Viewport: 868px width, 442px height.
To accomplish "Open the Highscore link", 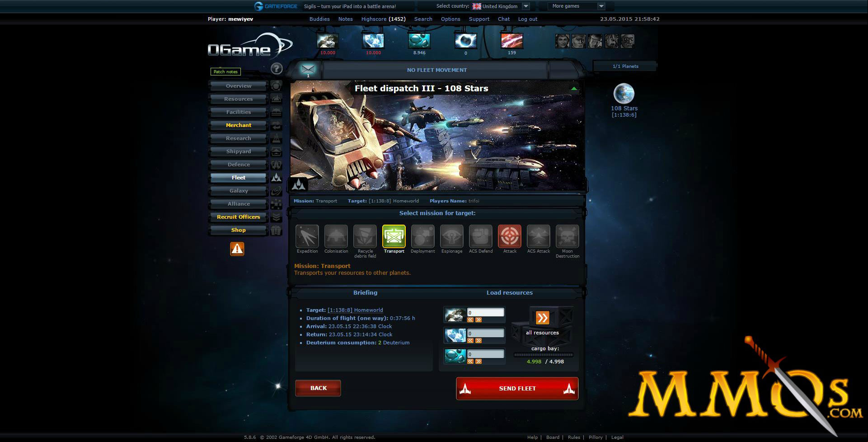I will (x=383, y=19).
